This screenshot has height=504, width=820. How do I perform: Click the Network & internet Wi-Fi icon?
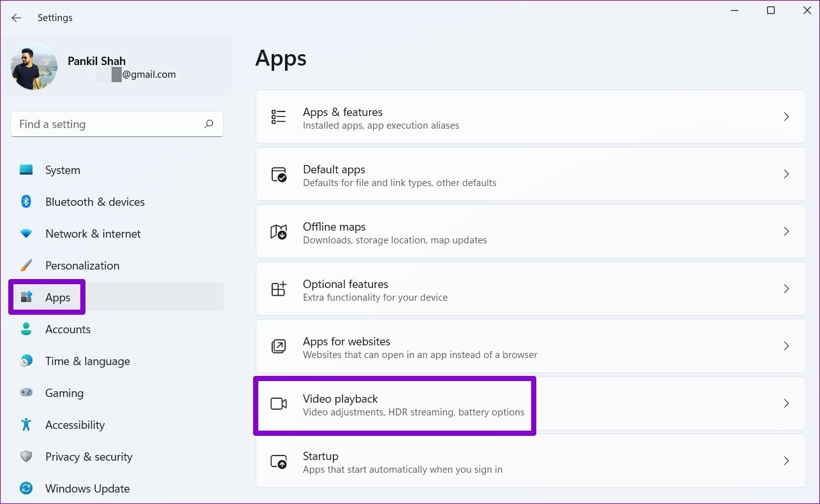point(26,234)
